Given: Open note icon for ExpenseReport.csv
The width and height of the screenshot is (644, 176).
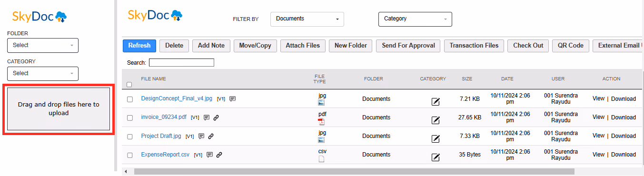Looking at the screenshot, I should (x=209, y=155).
